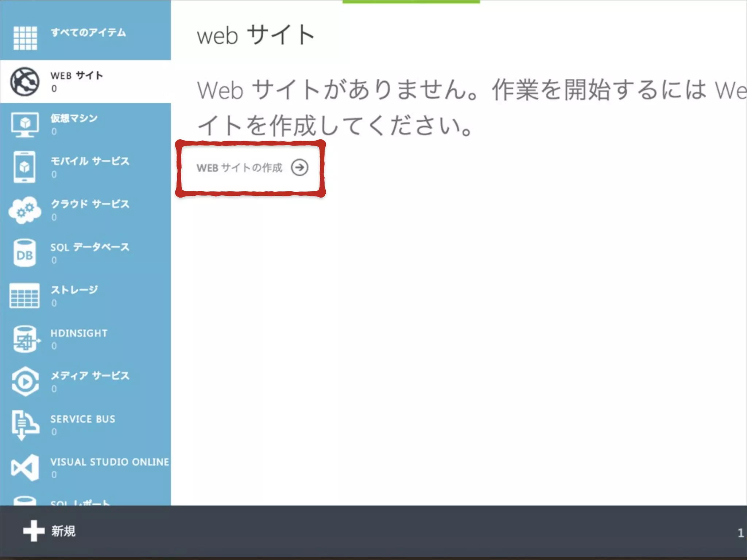Click the クラウド サービス cloud gears icon
747x560 pixels.
(x=24, y=210)
